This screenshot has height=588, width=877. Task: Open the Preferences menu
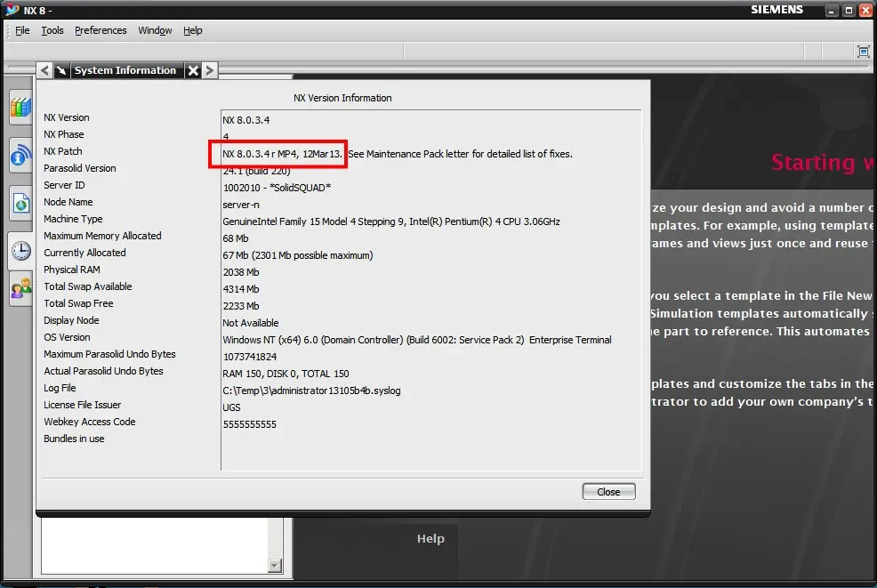(x=101, y=30)
